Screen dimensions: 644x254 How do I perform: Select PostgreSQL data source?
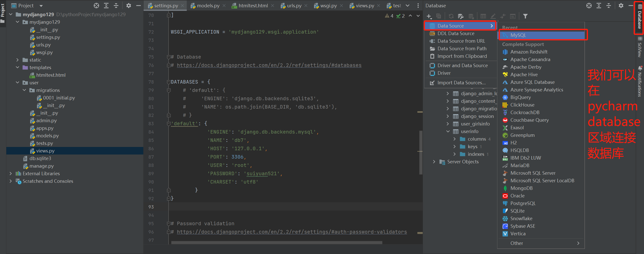541,203
